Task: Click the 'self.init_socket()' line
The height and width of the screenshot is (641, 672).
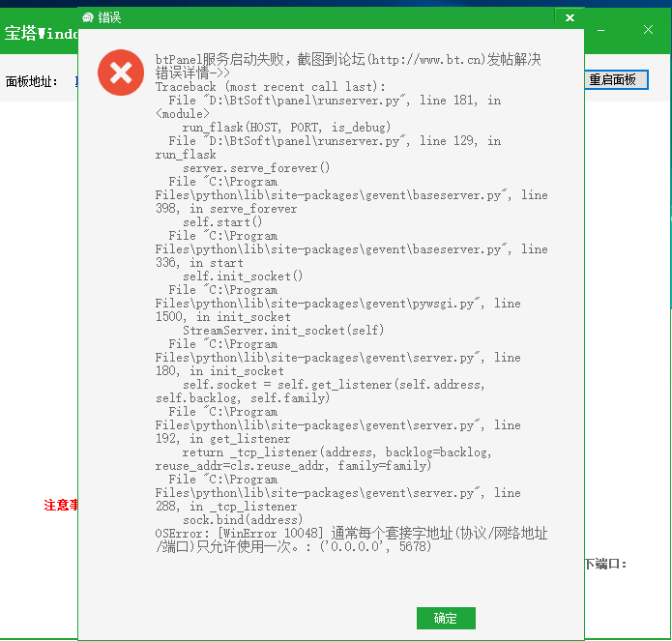Action: [x=243, y=277]
